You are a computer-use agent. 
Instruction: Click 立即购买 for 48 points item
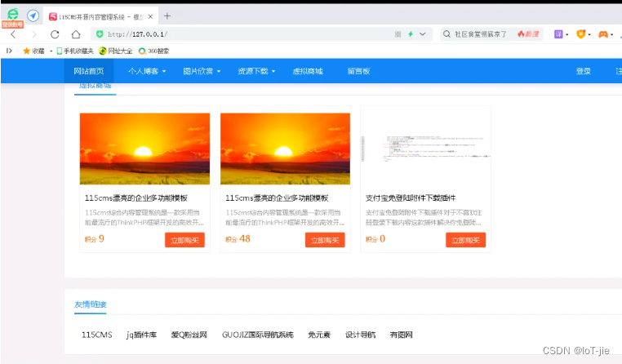(x=325, y=240)
